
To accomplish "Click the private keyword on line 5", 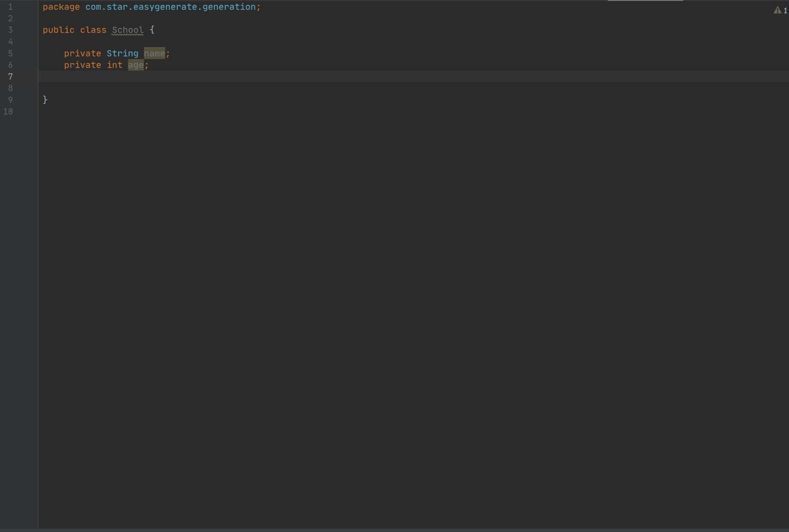I will [x=83, y=53].
